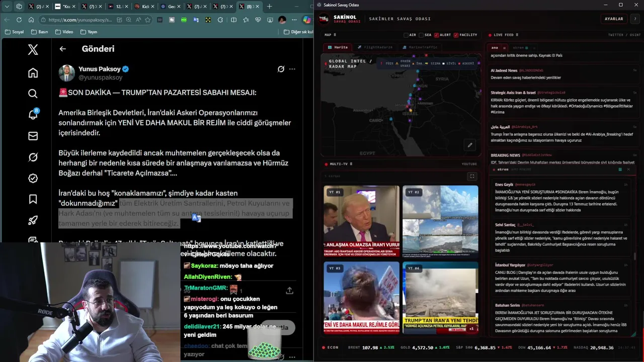Open AYARLAR settings button
Image resolution: width=644 pixels, height=362 pixels.
coord(614,19)
